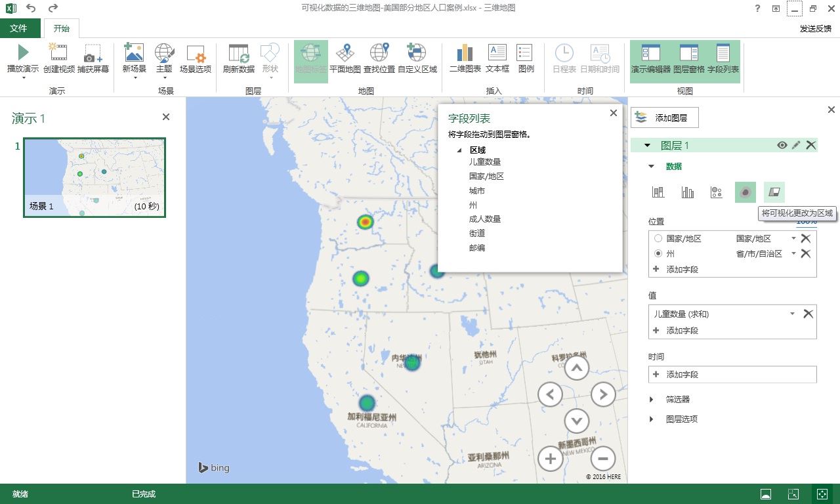Insert a 文本框 text box
The image size is (840, 504).
pos(497,58)
